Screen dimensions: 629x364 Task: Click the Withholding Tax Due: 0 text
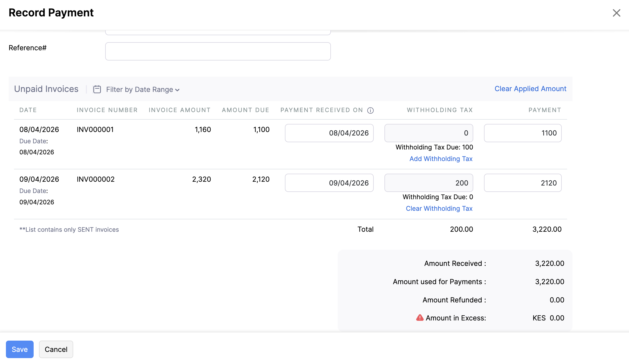click(438, 197)
